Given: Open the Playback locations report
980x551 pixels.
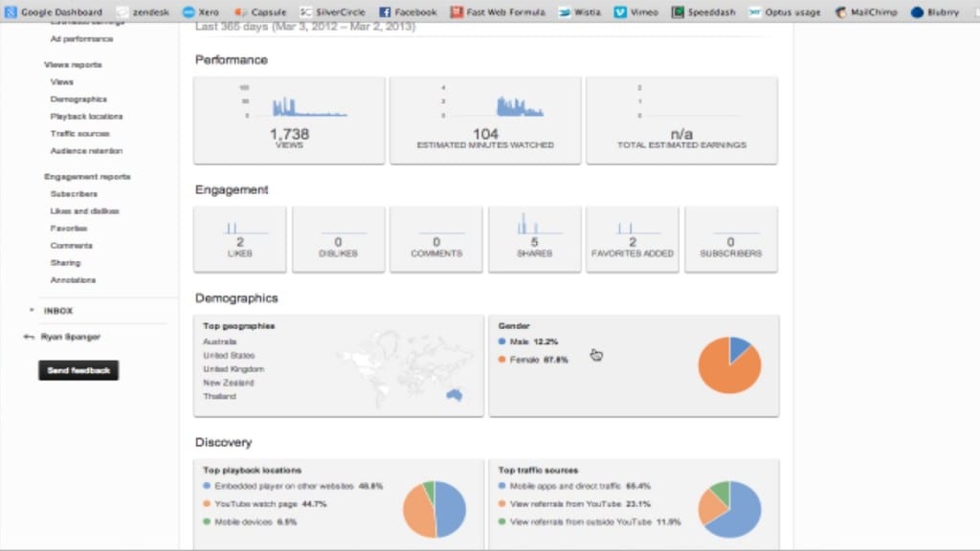Looking at the screenshot, I should (x=86, y=116).
